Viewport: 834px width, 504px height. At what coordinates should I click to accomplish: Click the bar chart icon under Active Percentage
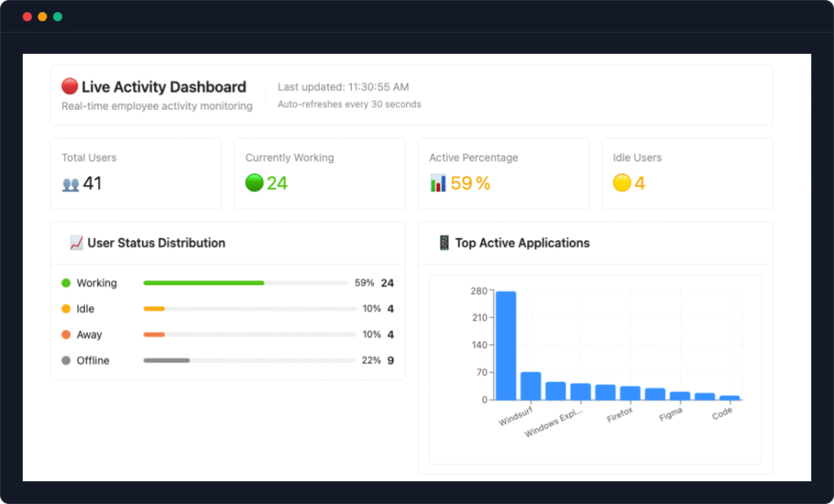click(x=438, y=184)
